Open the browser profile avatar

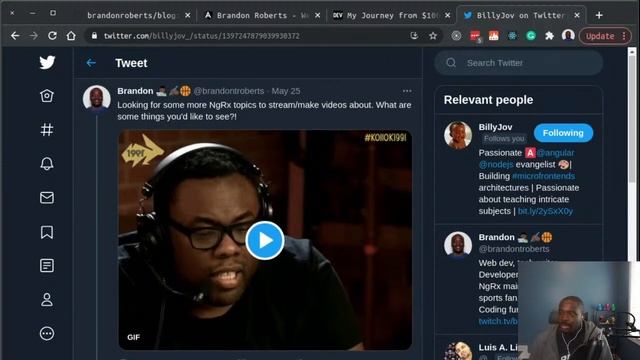[x=568, y=36]
